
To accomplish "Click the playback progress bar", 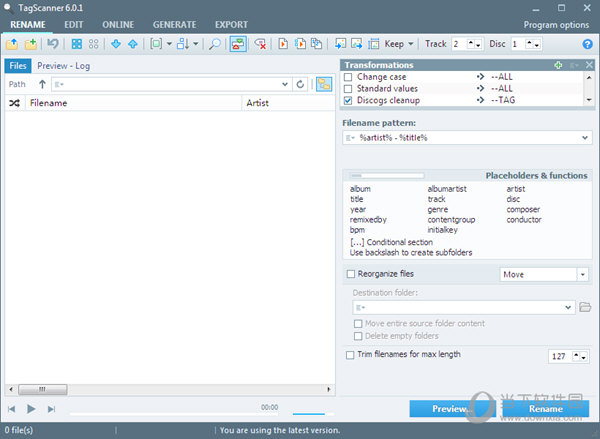I will (173, 414).
